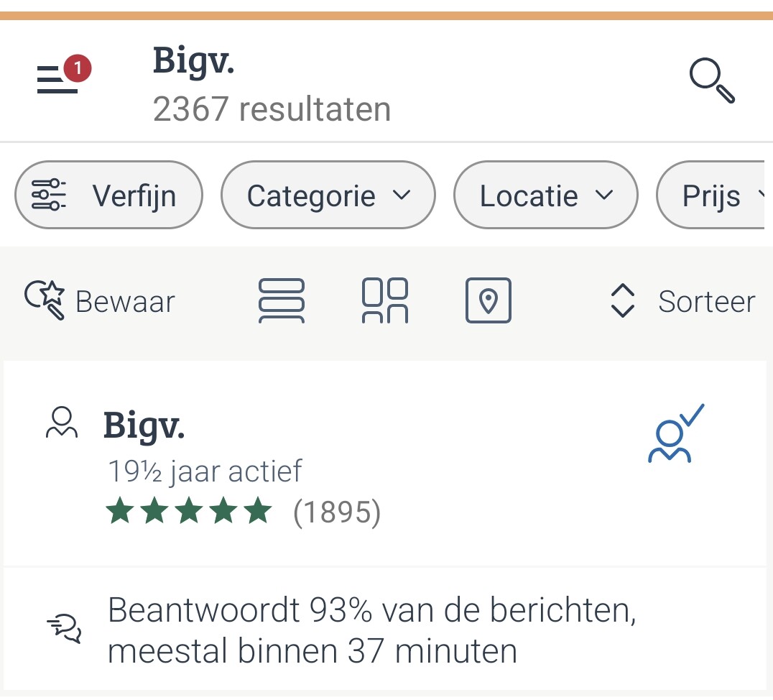
Task: Switch to list view layout
Action: coord(281,300)
